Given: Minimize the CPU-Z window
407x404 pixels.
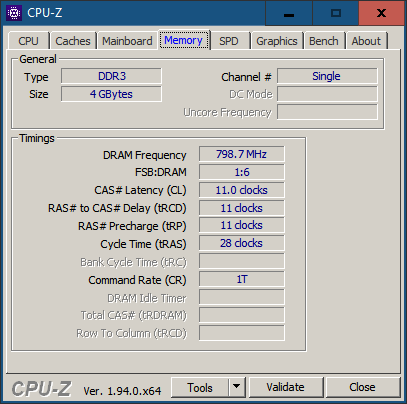Looking at the screenshot, I should click(289, 13).
